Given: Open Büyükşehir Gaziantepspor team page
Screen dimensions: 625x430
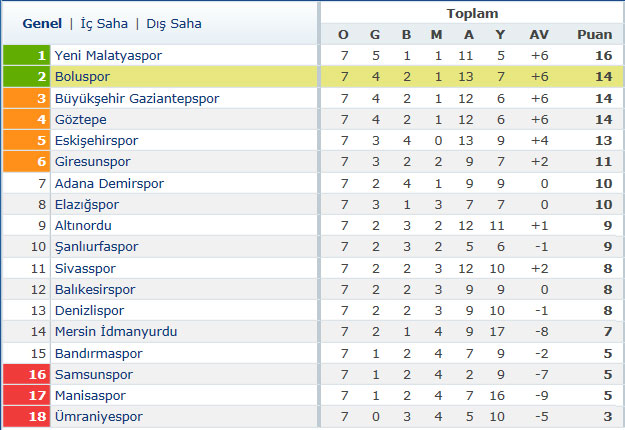Looking at the screenshot, I should coord(137,98).
